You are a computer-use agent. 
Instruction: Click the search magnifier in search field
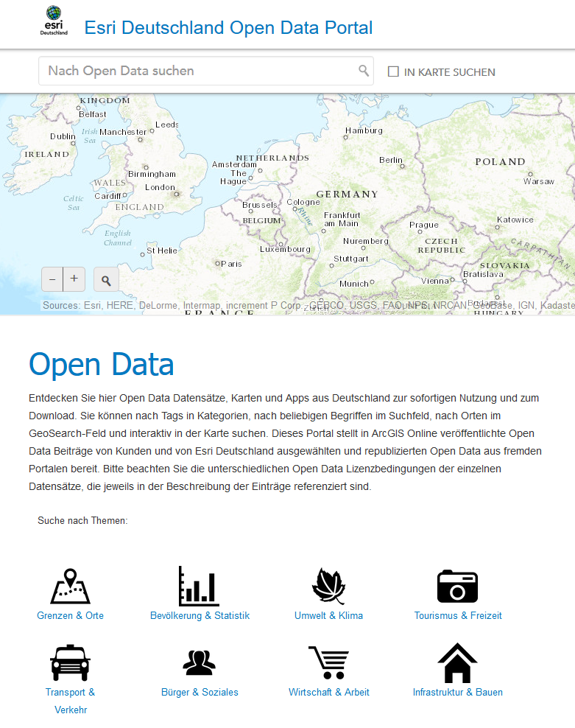364,71
